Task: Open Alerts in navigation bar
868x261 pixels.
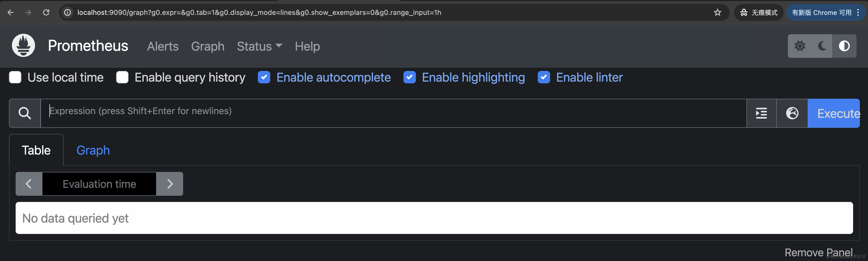Action: tap(163, 46)
